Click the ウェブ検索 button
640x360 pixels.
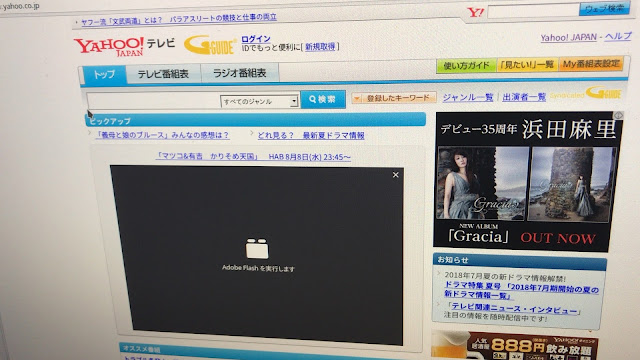coord(604,9)
